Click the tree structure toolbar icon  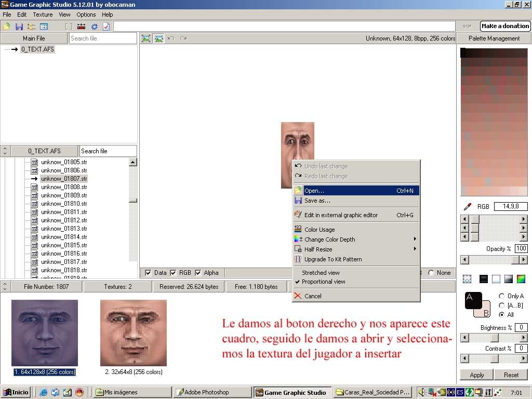pos(31,26)
